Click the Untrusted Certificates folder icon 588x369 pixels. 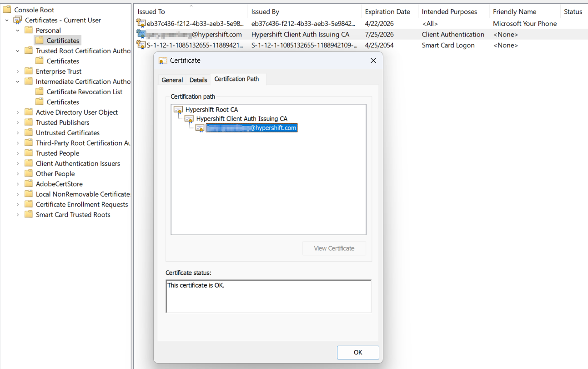tap(29, 132)
